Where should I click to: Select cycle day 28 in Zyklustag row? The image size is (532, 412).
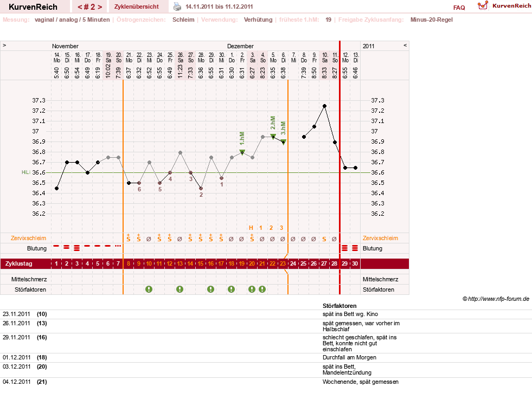(334, 263)
